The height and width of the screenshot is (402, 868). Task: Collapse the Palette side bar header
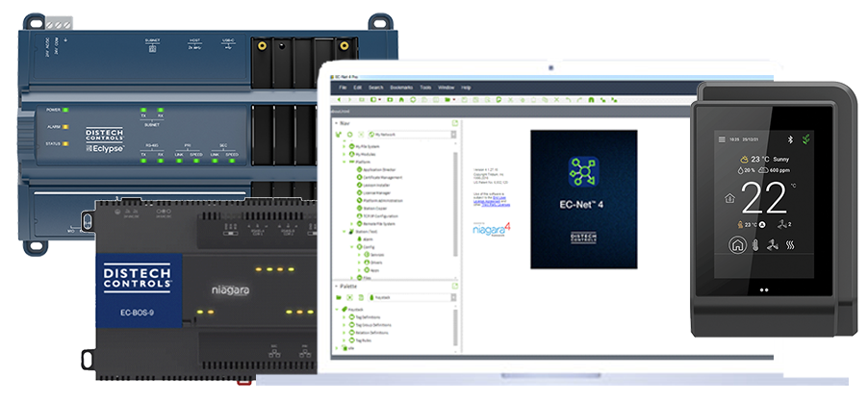(x=336, y=286)
